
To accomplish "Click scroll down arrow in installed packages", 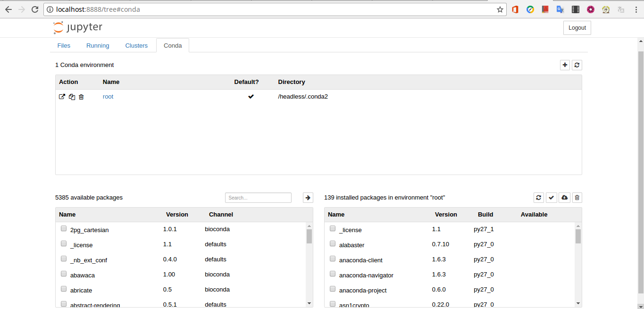I will [x=578, y=303].
